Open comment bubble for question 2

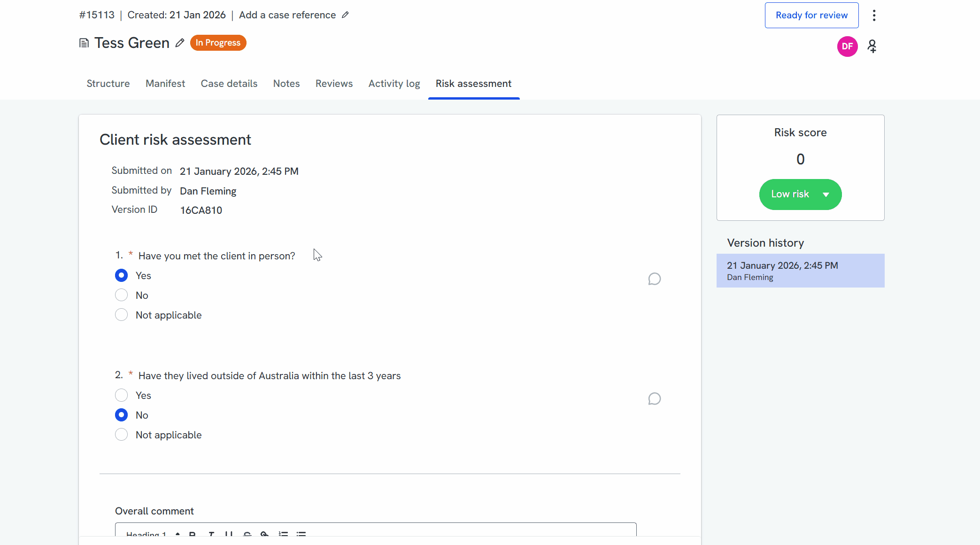(x=654, y=399)
